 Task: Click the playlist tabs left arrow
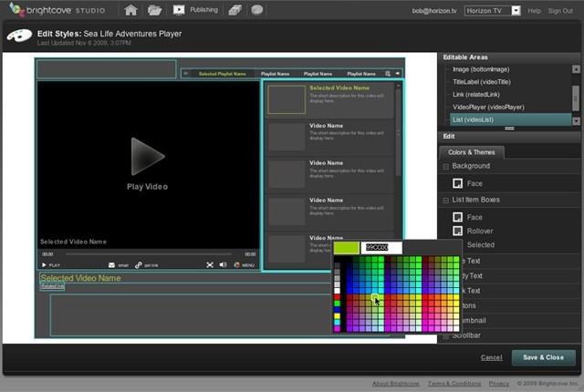(185, 73)
